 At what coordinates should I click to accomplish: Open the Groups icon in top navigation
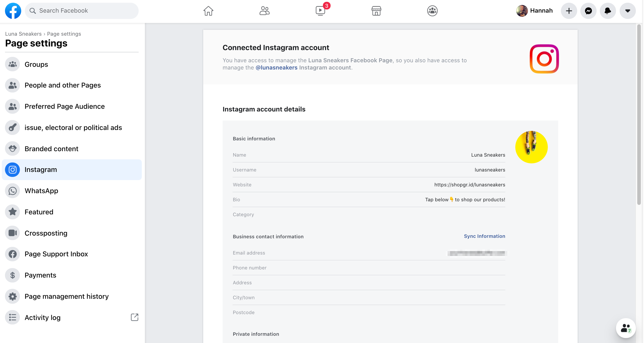pyautogui.click(x=432, y=11)
